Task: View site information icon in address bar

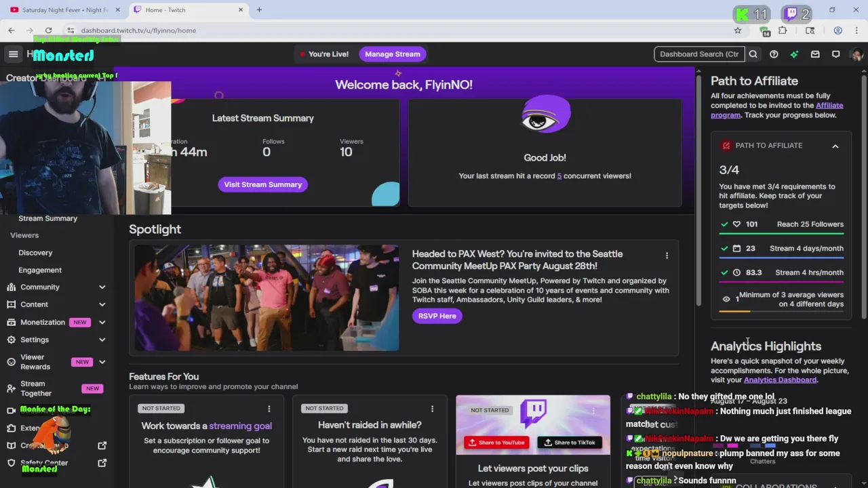Action: (x=70, y=30)
